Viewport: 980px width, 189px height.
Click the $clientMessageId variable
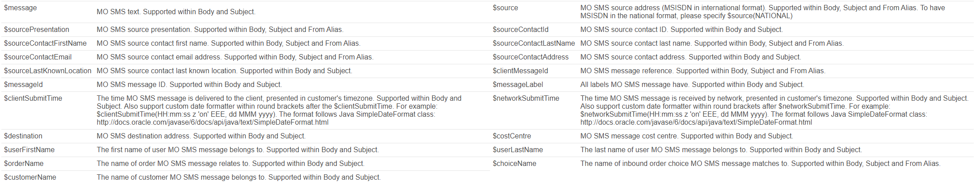[x=520, y=71]
